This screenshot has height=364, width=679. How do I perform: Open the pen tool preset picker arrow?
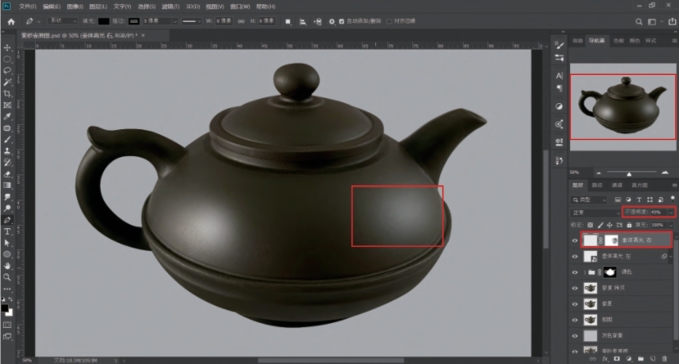coord(39,21)
